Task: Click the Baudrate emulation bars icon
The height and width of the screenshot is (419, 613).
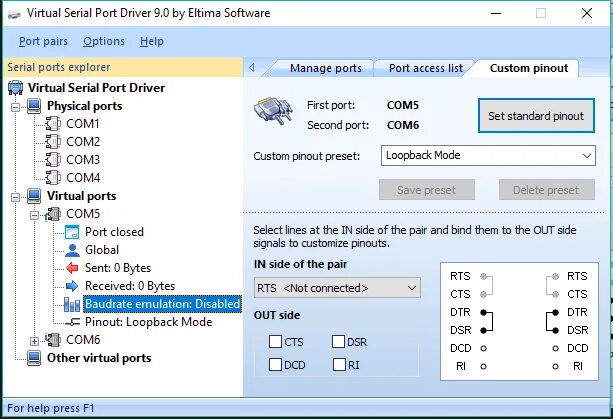Action: tap(72, 304)
